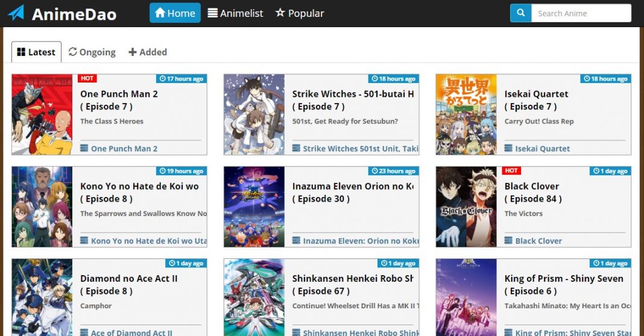Viewport: 644px width, 336px height.
Task: Open Isekai Quartet cover thumbnail
Action: coord(466,114)
